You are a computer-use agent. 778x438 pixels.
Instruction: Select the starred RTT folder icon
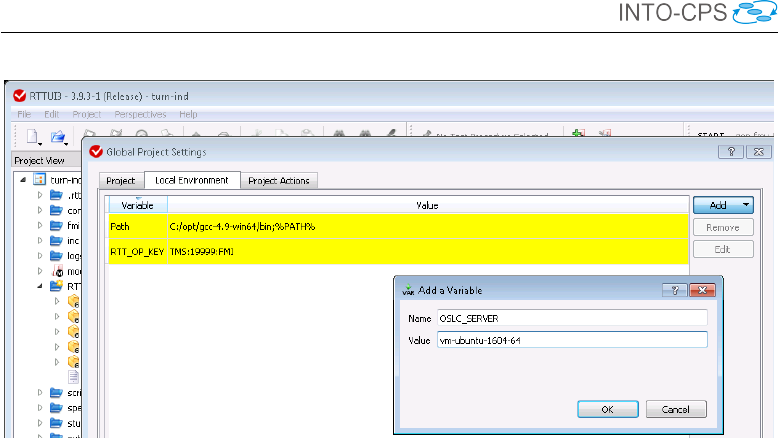57,286
